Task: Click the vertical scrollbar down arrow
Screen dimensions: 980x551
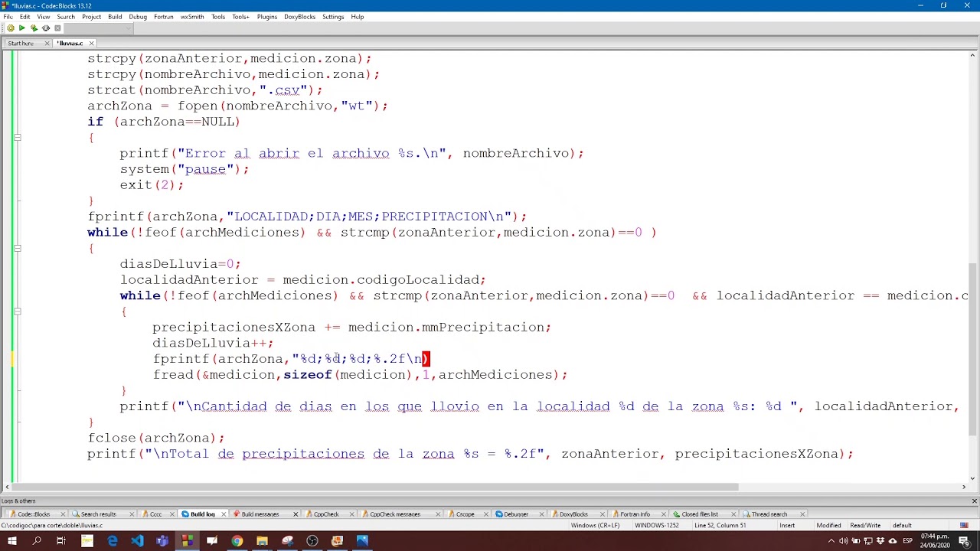Action: point(973,478)
